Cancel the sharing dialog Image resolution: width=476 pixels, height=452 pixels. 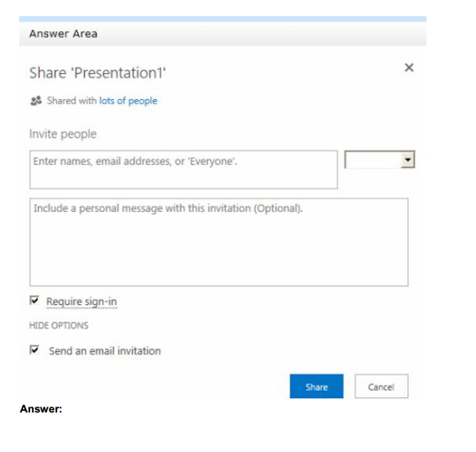pyautogui.click(x=381, y=386)
